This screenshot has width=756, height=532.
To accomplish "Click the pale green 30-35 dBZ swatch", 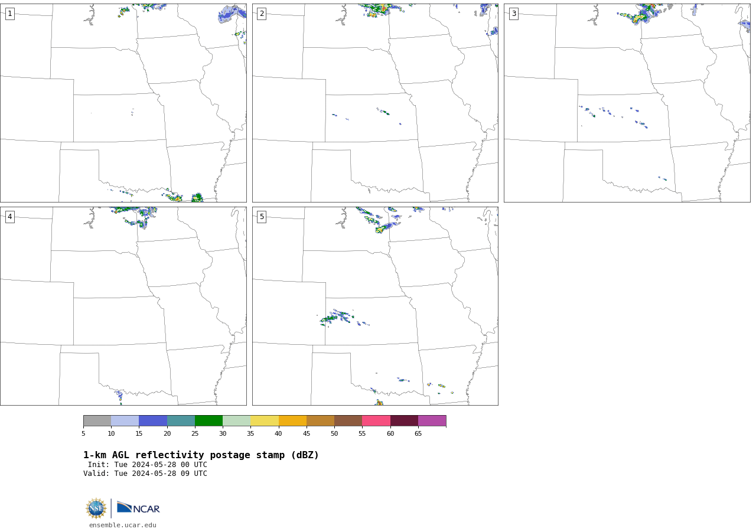I will pyautogui.click(x=236, y=421).
